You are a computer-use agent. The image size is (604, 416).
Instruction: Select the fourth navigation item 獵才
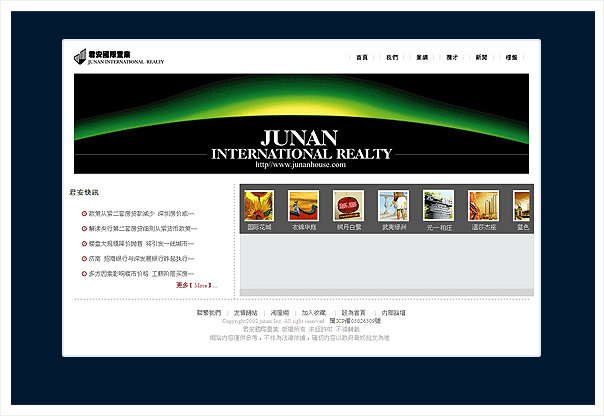pyautogui.click(x=452, y=57)
